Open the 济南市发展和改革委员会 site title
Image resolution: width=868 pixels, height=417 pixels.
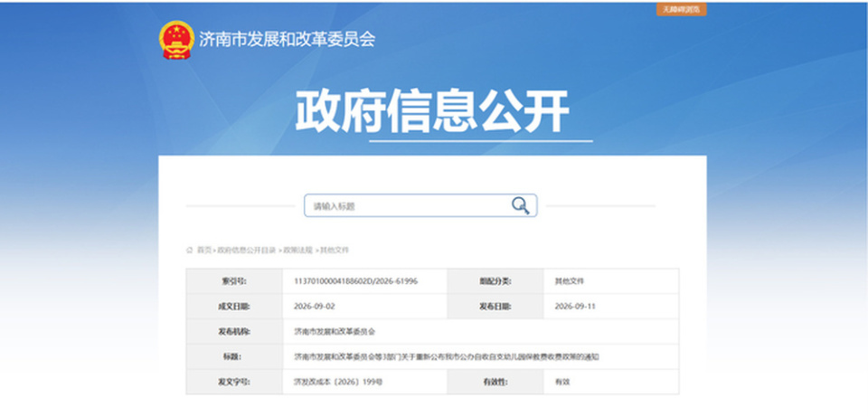287,39
